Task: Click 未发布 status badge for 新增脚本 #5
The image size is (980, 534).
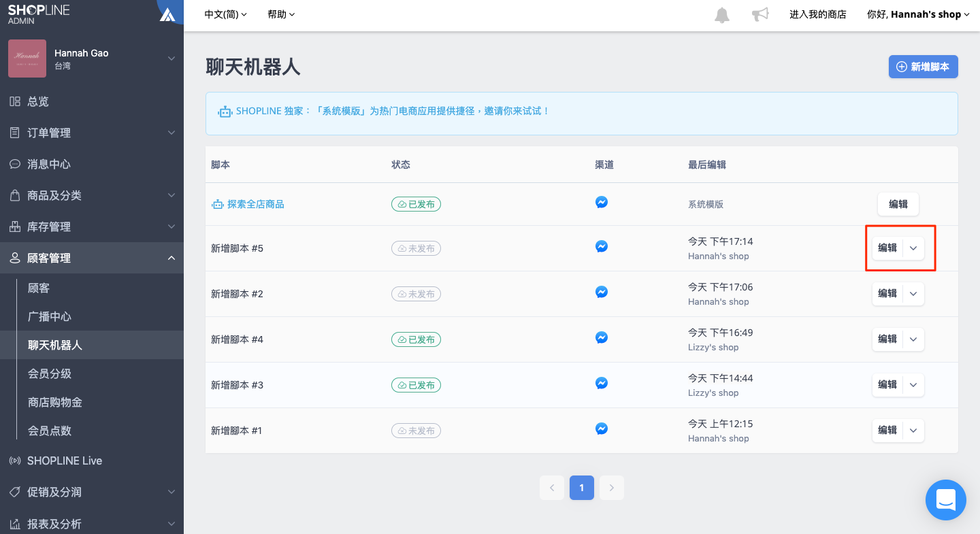Action: [416, 248]
